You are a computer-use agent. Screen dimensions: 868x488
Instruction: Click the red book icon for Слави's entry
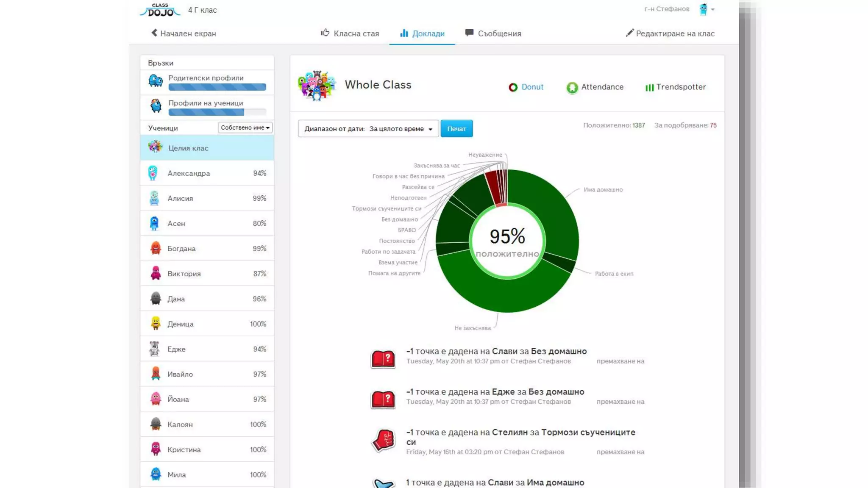[383, 358]
